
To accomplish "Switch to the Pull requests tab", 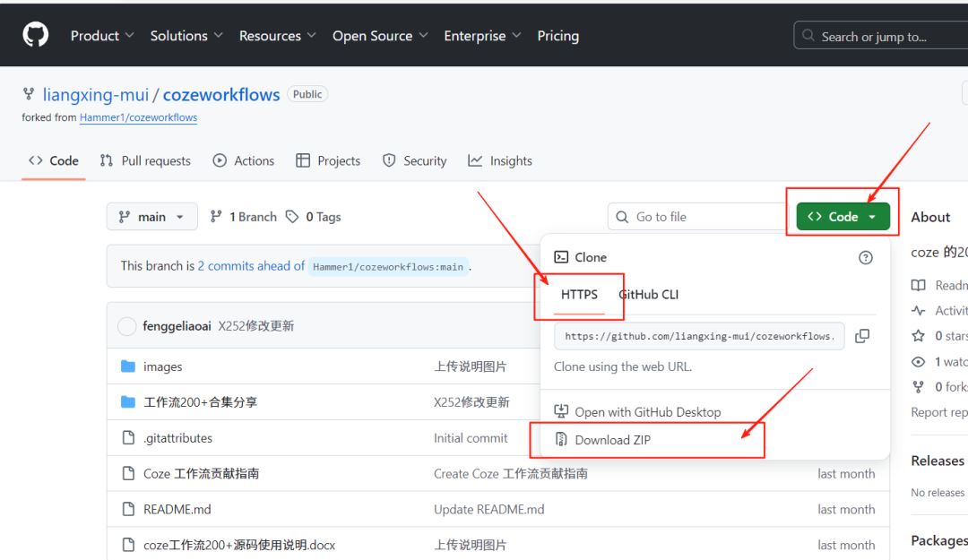I will [145, 160].
